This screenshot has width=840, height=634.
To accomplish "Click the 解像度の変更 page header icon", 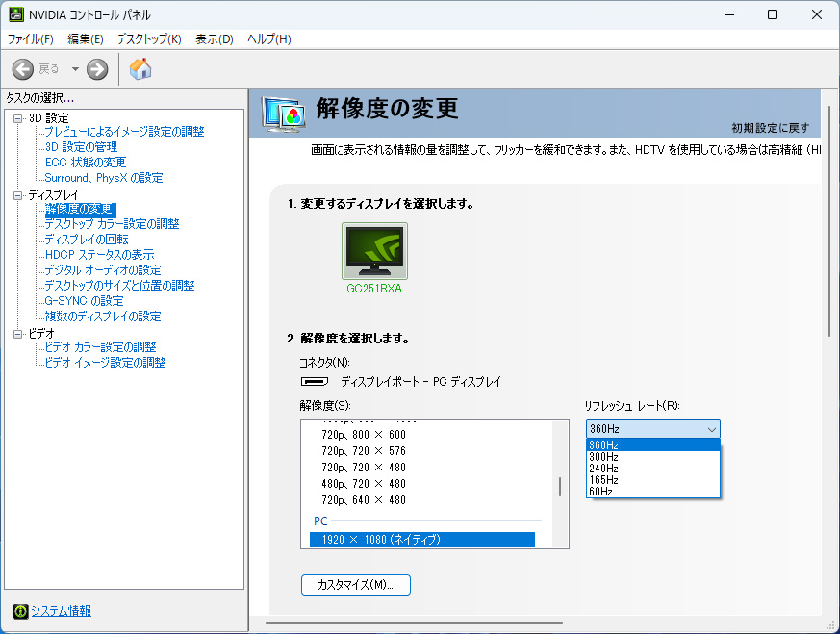I will [x=284, y=114].
